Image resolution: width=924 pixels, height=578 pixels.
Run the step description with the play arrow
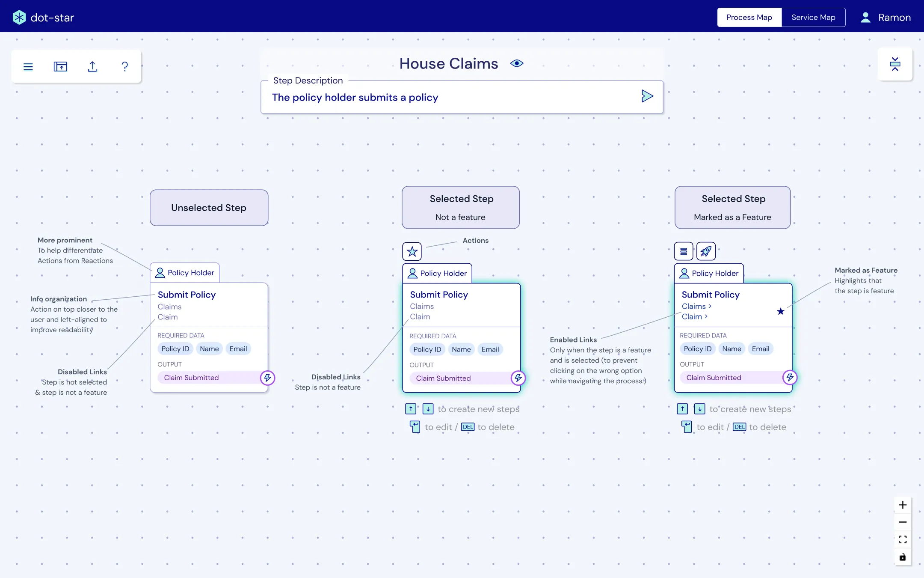tap(647, 96)
